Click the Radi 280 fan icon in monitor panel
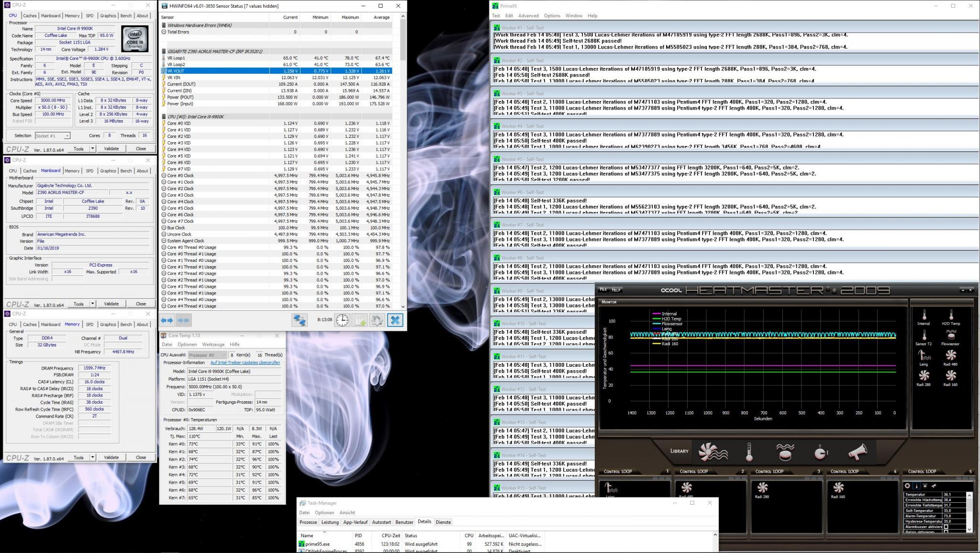980x553 pixels. tap(924, 375)
